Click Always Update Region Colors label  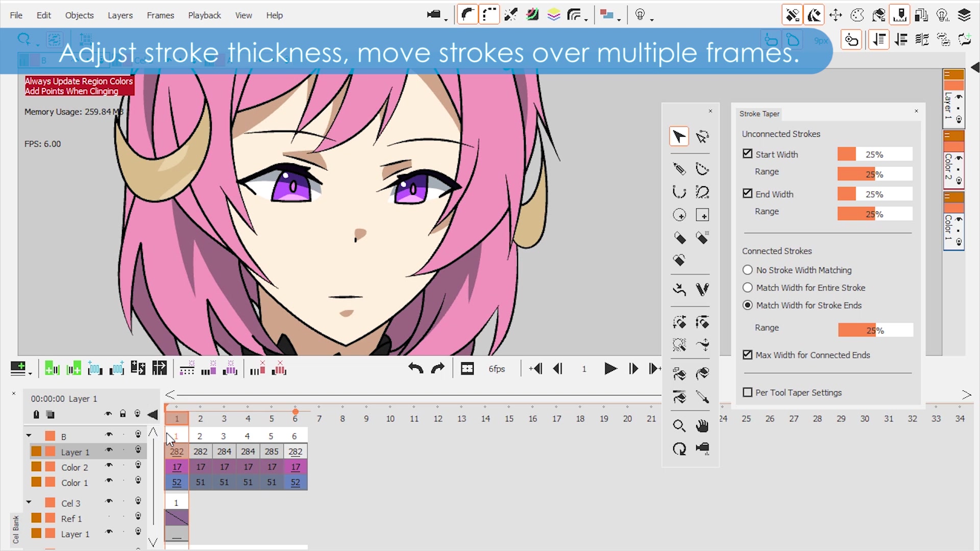coord(79,81)
